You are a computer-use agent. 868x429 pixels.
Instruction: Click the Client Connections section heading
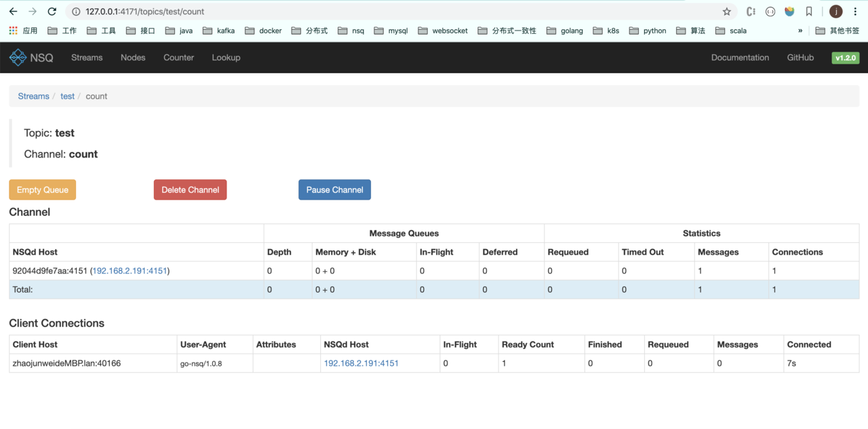(x=57, y=323)
